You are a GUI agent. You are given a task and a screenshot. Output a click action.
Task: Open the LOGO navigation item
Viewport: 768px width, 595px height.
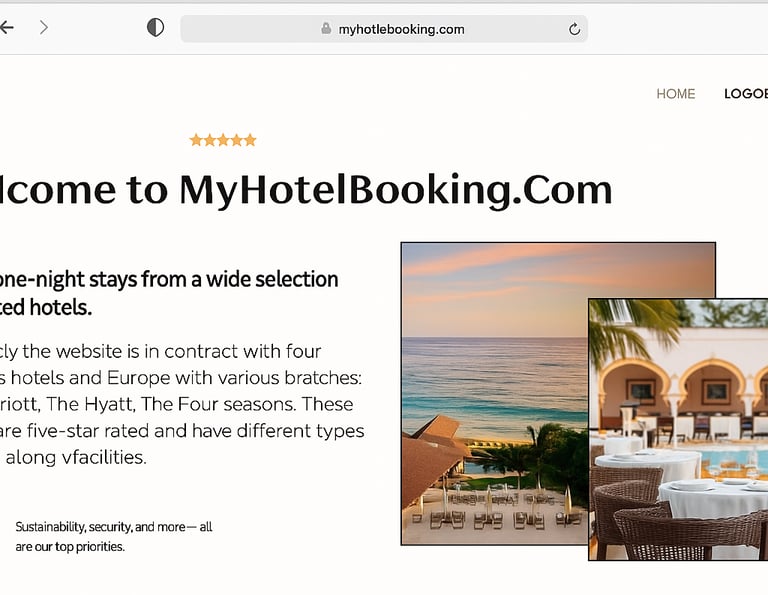[x=746, y=94]
